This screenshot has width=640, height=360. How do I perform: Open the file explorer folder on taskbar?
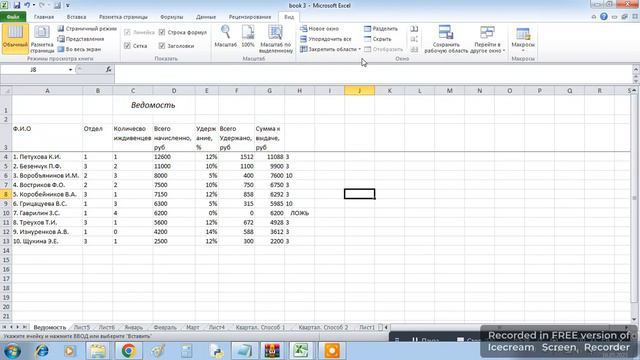[98, 351]
